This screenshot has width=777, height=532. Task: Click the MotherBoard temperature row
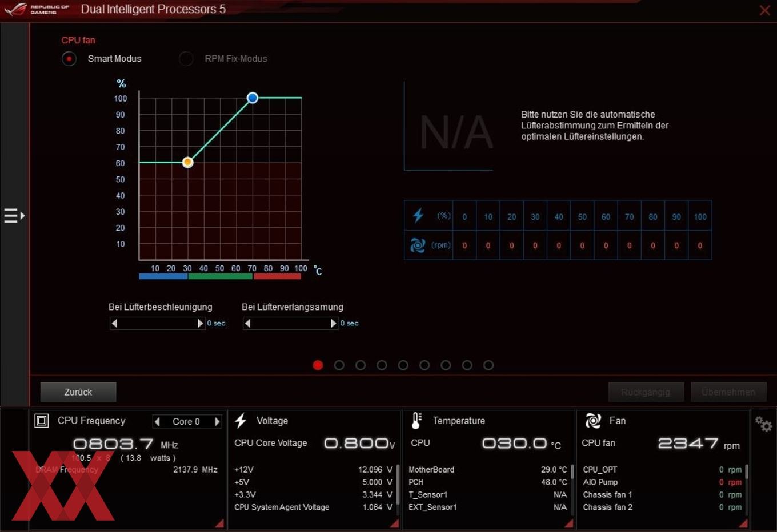click(488, 470)
